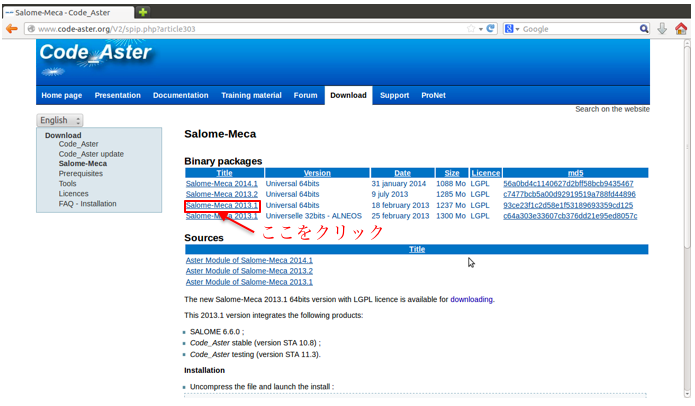Download Salome-Meca 2013.1 Universal 64bits package

(x=222, y=205)
